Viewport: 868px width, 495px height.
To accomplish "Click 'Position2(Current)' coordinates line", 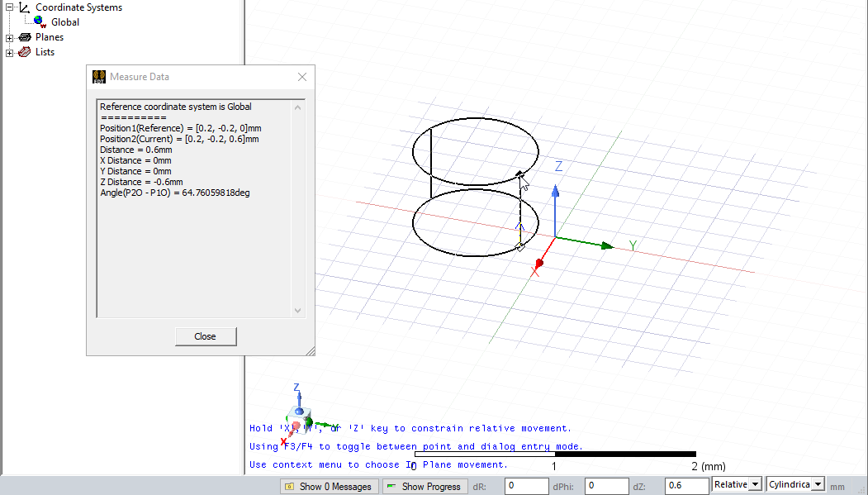I will 179,139.
